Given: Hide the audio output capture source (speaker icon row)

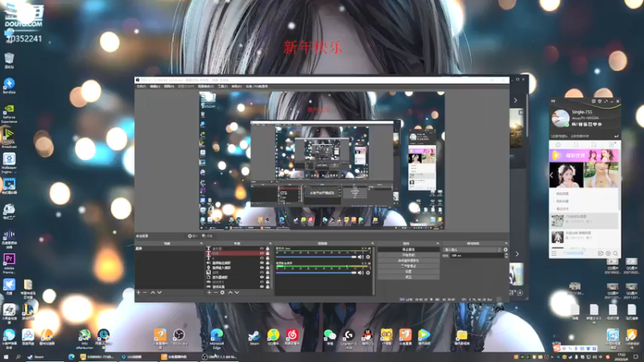Looking at the screenshot, I should (262, 263).
